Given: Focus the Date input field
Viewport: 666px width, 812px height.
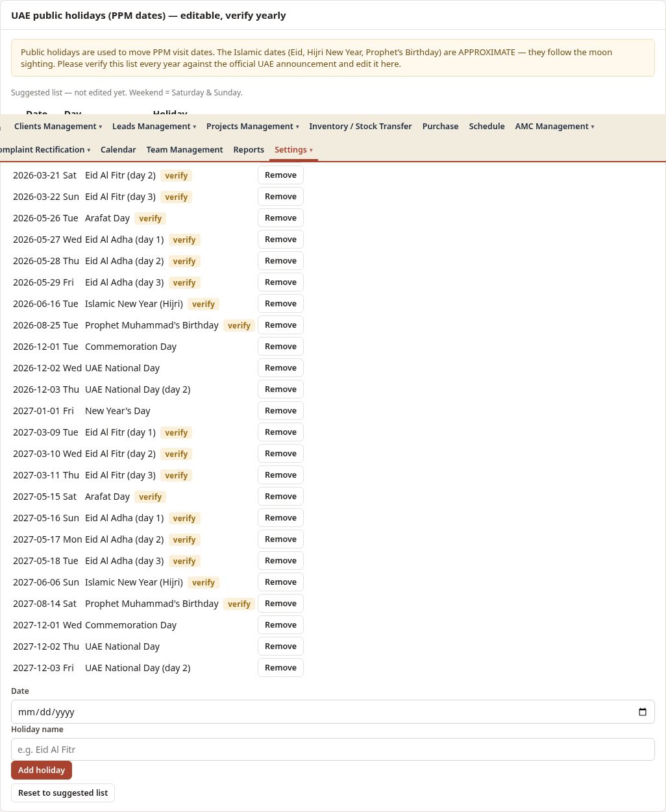Looking at the screenshot, I should [x=332, y=712].
